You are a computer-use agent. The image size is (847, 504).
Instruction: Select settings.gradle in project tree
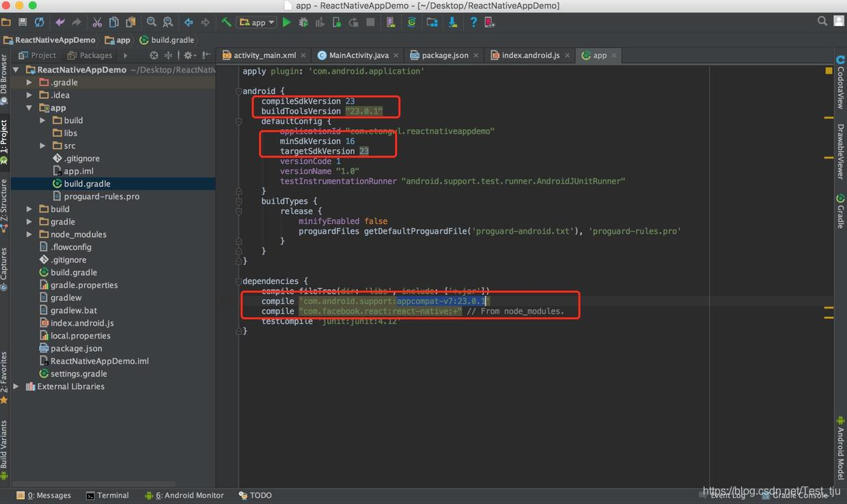tap(73, 374)
